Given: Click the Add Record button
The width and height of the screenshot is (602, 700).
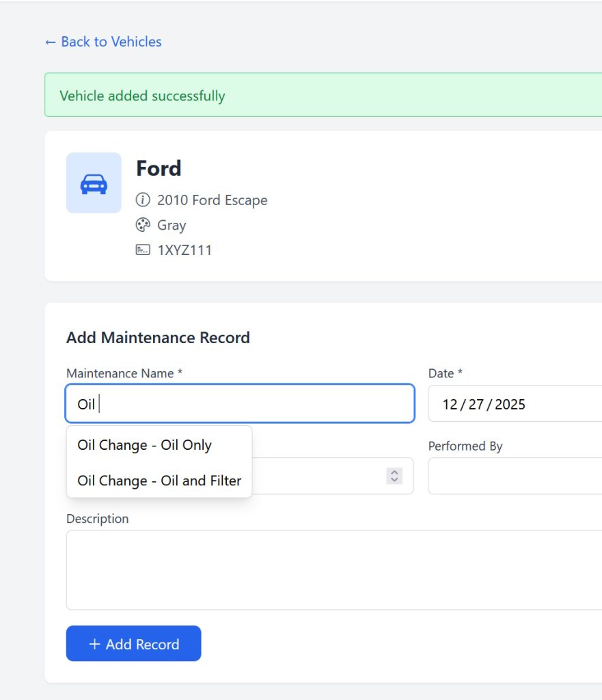Looking at the screenshot, I should click(x=133, y=643).
